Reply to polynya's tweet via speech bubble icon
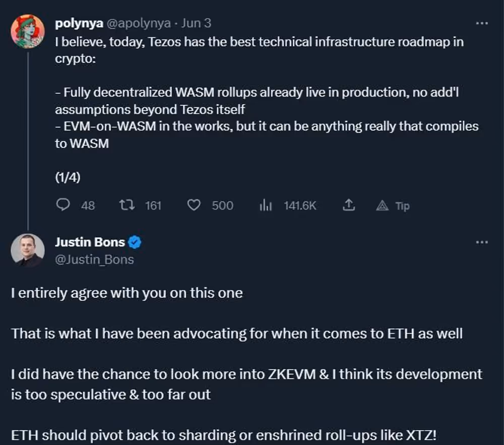The width and height of the screenshot is (504, 445). tap(63, 205)
